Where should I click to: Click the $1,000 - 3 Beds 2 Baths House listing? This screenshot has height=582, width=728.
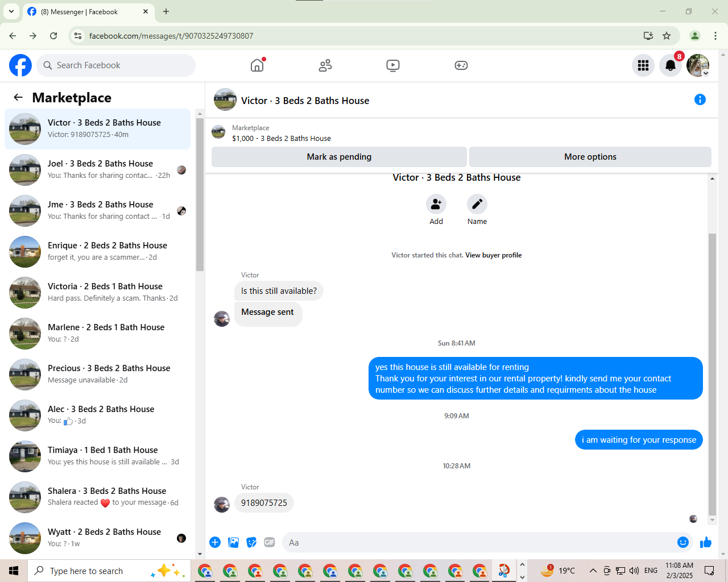click(282, 138)
